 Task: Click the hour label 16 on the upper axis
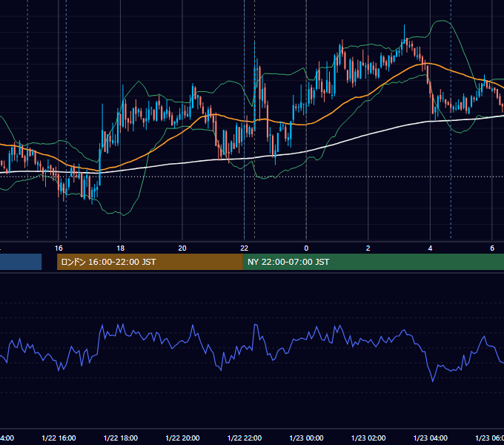59,248
